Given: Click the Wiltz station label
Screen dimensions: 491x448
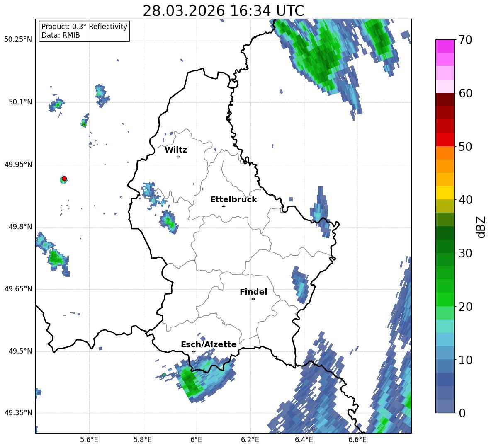Looking at the screenshot, I should [x=176, y=150].
